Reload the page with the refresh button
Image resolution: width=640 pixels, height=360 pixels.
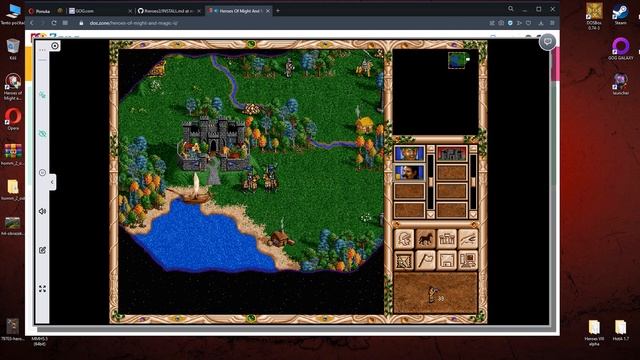point(53,23)
